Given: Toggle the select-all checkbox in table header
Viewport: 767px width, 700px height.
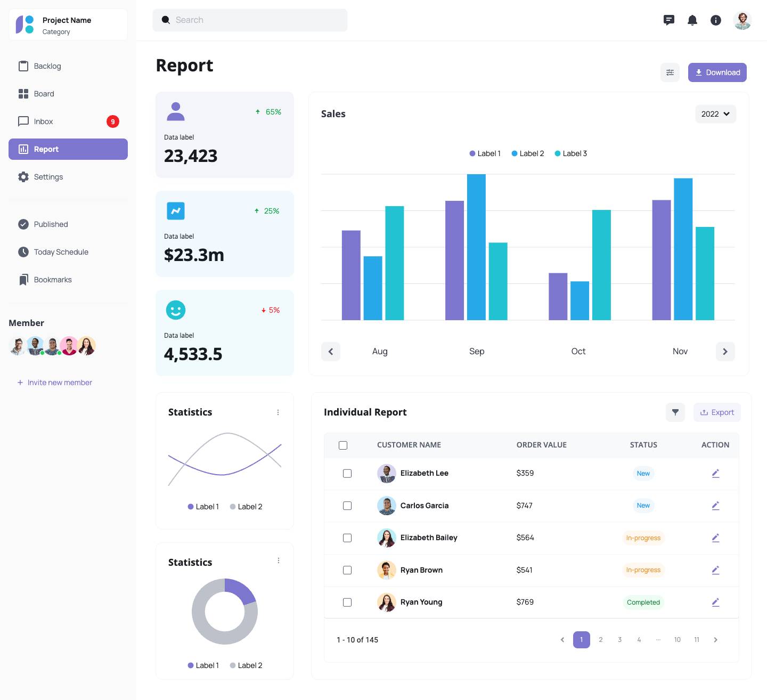Looking at the screenshot, I should point(343,445).
